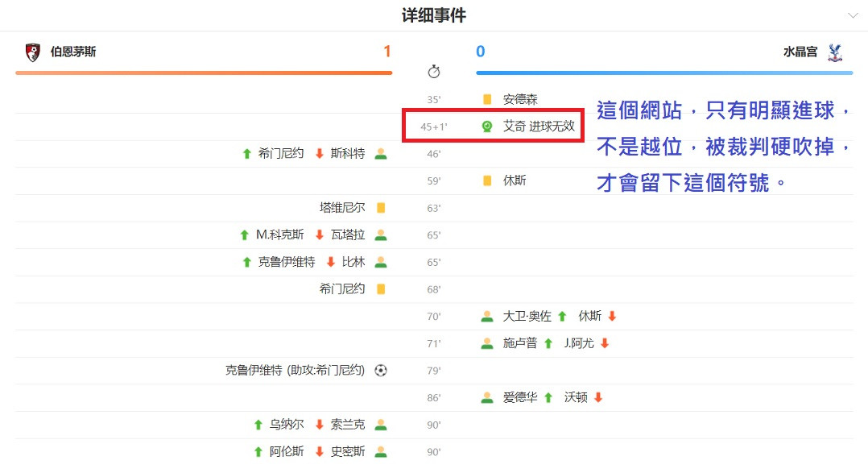Click player name 比林
This screenshot has width=868, height=473.
pos(353,262)
